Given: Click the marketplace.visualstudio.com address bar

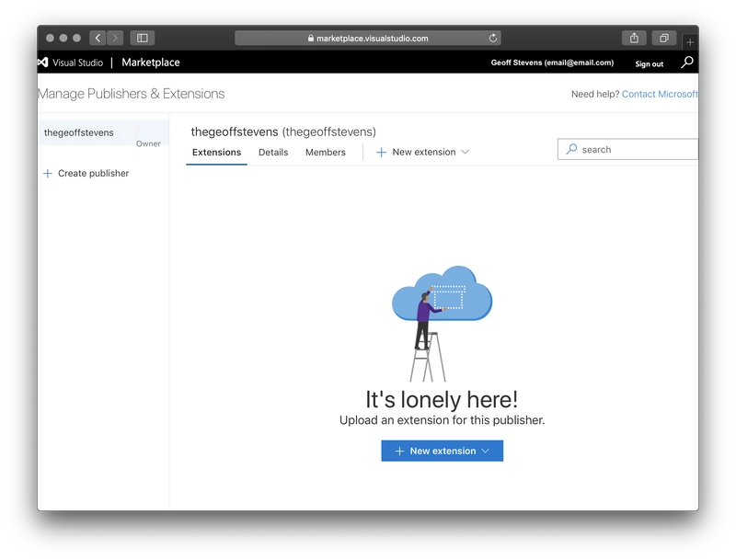Looking at the screenshot, I should click(367, 38).
